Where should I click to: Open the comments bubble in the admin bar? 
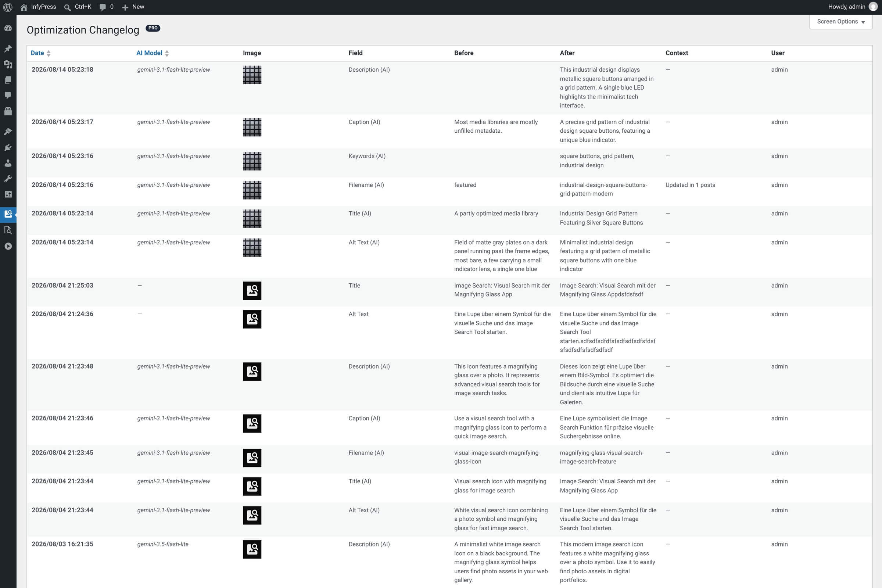[103, 7]
